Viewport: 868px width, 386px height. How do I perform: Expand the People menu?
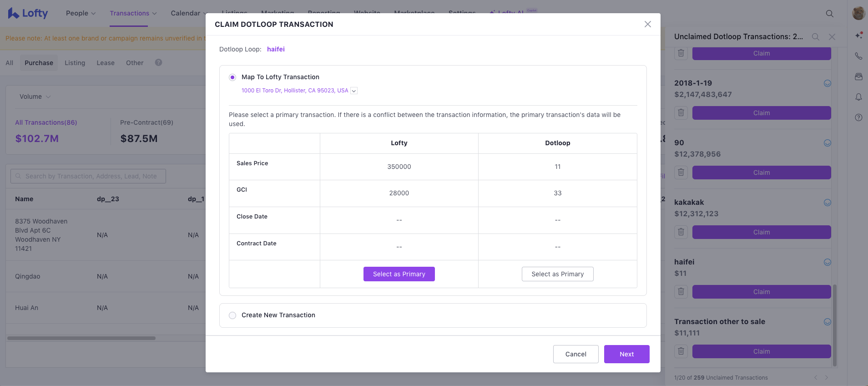tap(81, 13)
